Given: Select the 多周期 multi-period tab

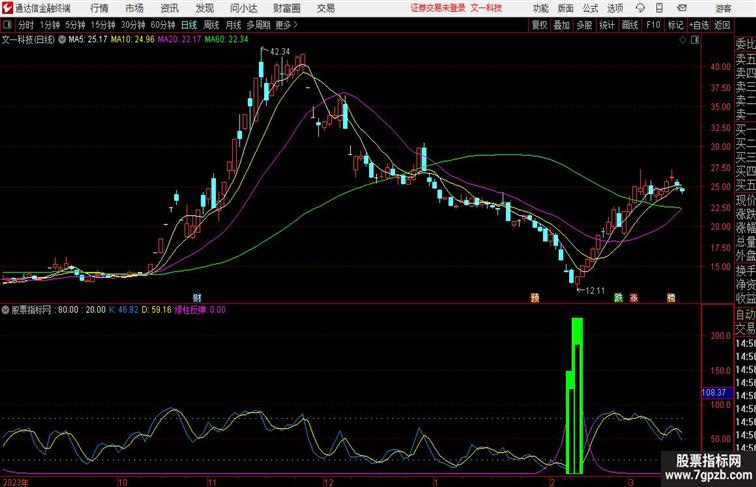Looking at the screenshot, I should pyautogui.click(x=258, y=25).
